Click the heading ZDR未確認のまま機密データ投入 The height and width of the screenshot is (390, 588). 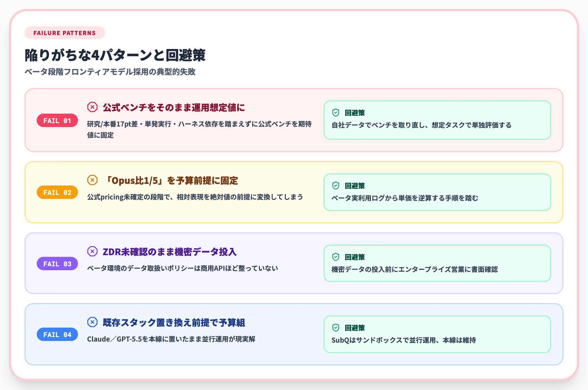[170, 252]
